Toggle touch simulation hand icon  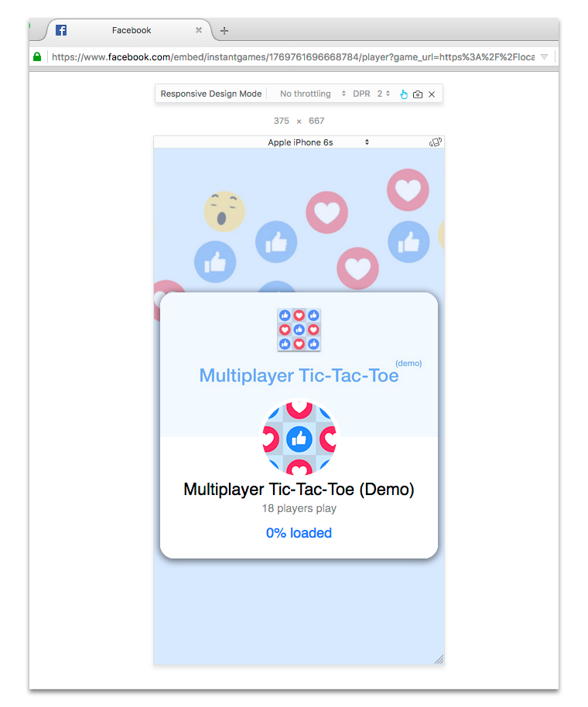point(404,94)
